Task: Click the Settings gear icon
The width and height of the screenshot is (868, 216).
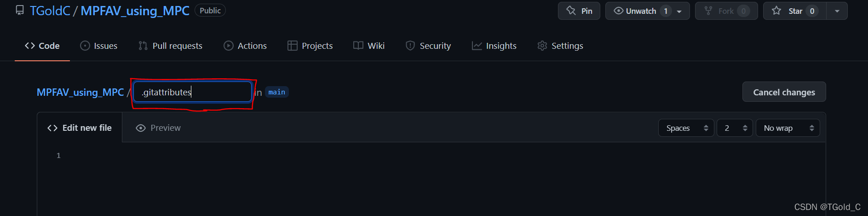Action: pyautogui.click(x=542, y=46)
